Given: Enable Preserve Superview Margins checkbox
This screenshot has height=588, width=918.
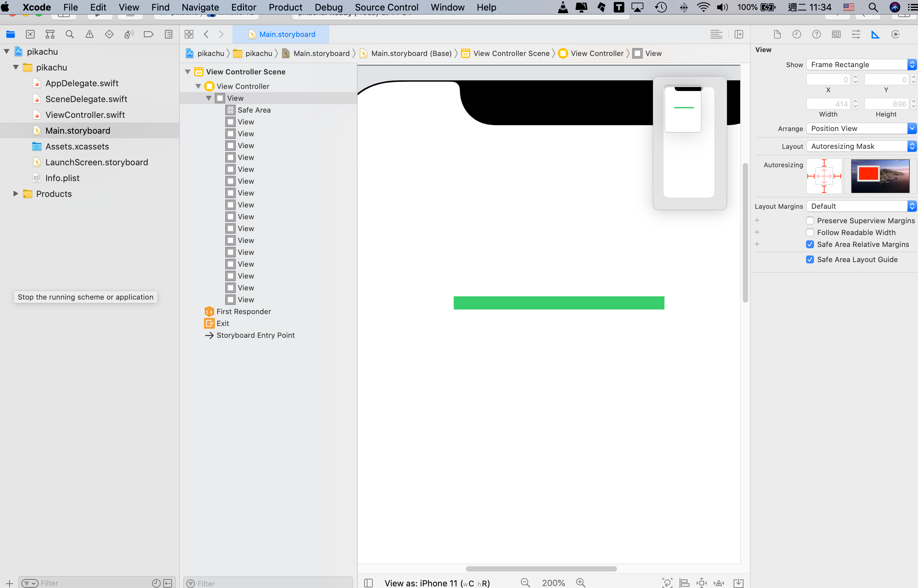Looking at the screenshot, I should point(810,221).
